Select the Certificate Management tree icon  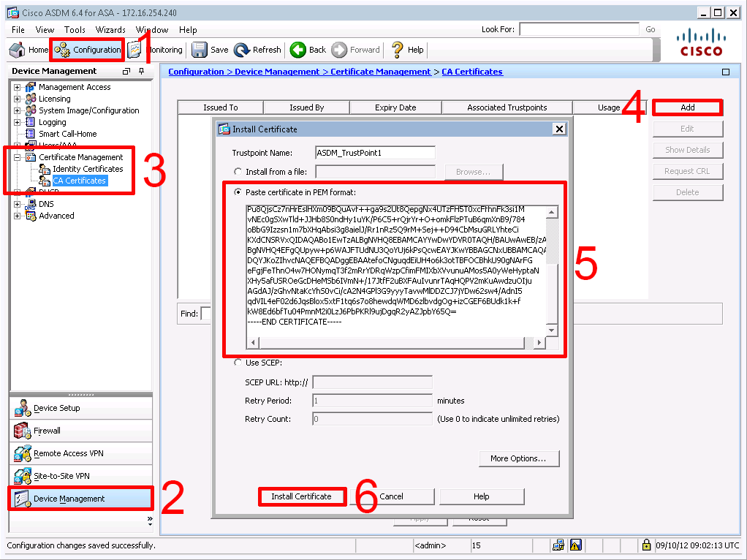pos(31,156)
